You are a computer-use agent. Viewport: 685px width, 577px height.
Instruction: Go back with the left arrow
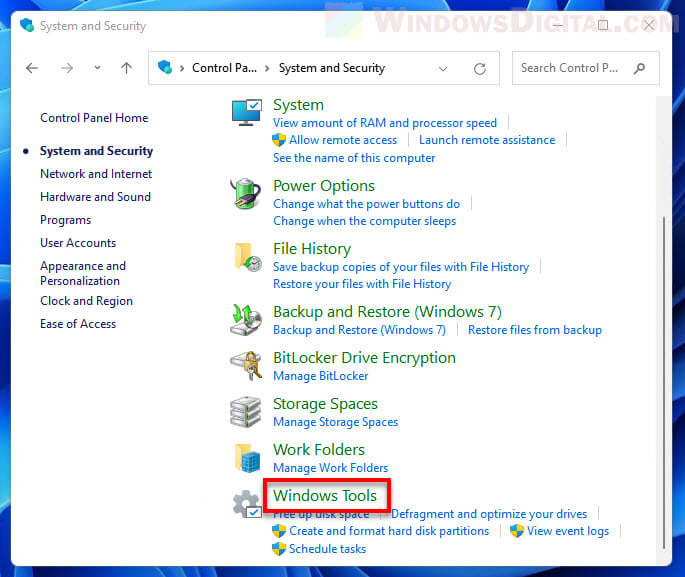pyautogui.click(x=32, y=68)
